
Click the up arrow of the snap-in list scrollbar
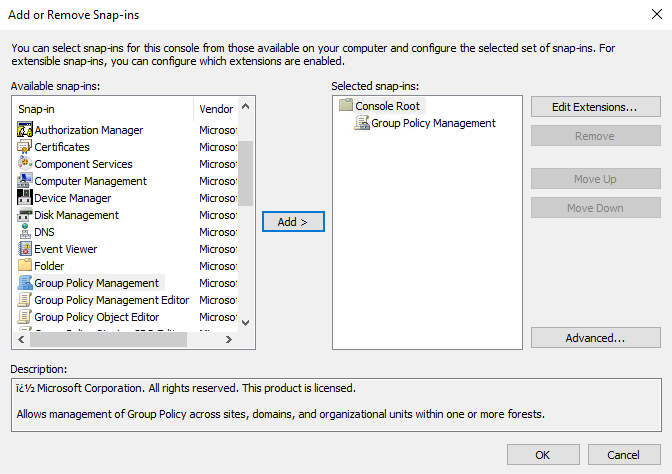click(246, 106)
